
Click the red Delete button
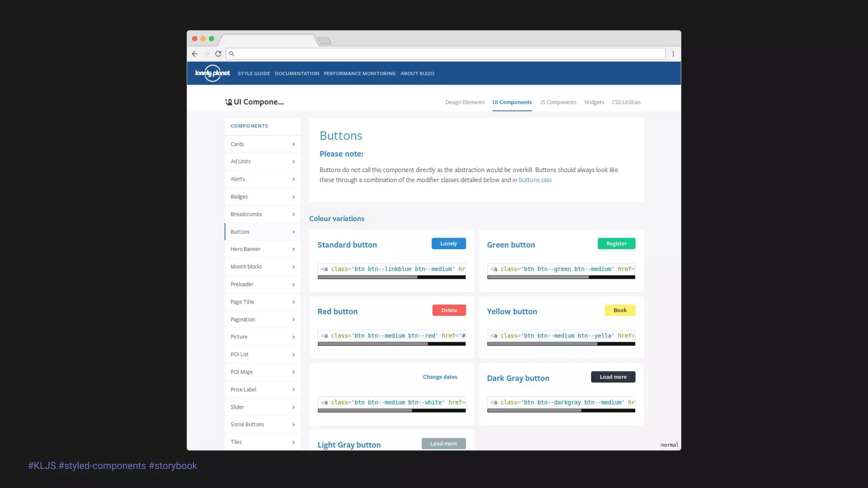point(449,310)
